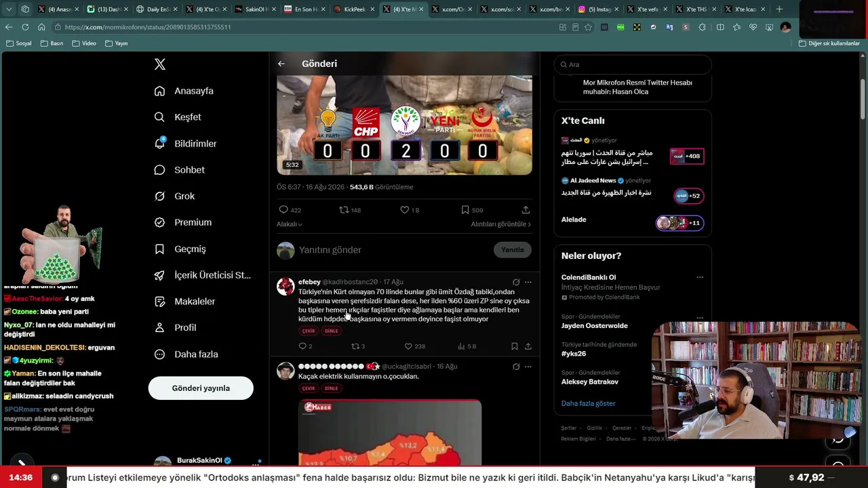Open the Basın bookmarks folder
868x488 pixels.
point(52,43)
